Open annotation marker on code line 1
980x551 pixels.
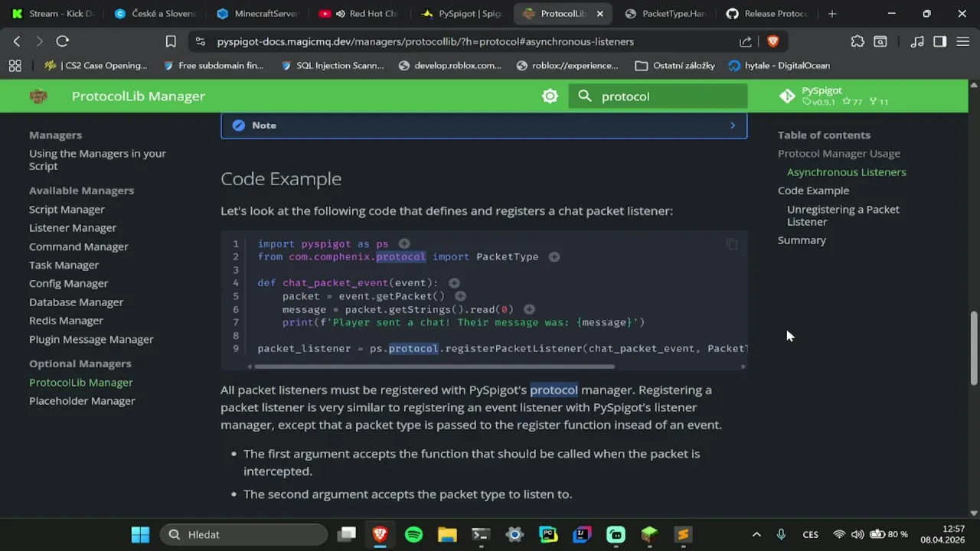point(404,244)
